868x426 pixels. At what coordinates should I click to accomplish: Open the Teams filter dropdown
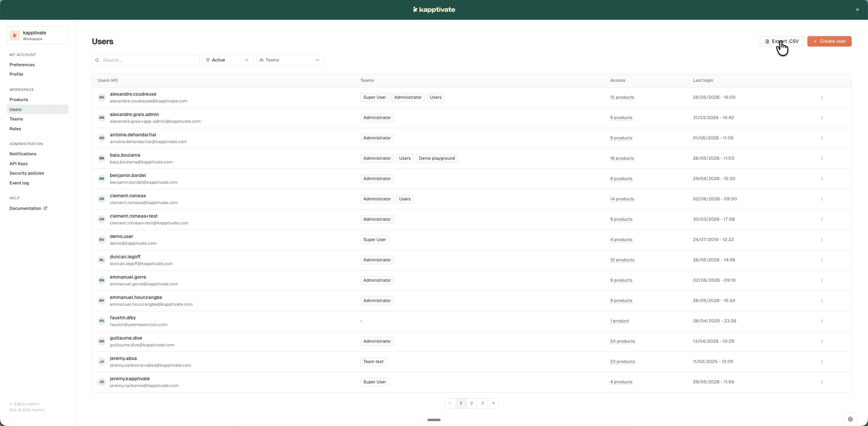[x=290, y=60]
